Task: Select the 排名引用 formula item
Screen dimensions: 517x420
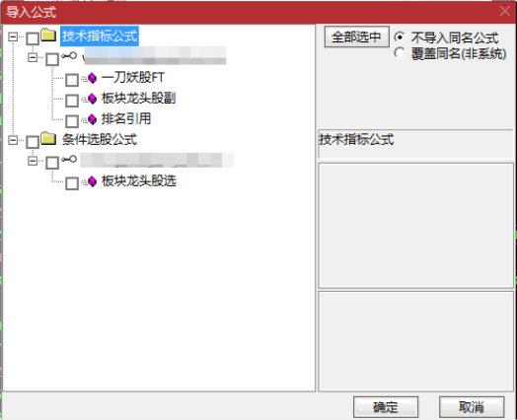Action: (x=126, y=118)
